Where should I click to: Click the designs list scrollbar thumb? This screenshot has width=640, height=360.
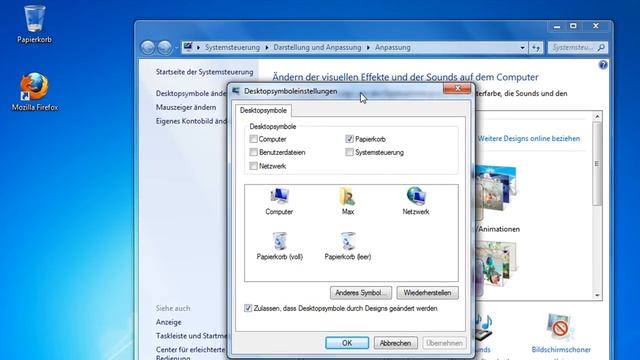point(597,163)
